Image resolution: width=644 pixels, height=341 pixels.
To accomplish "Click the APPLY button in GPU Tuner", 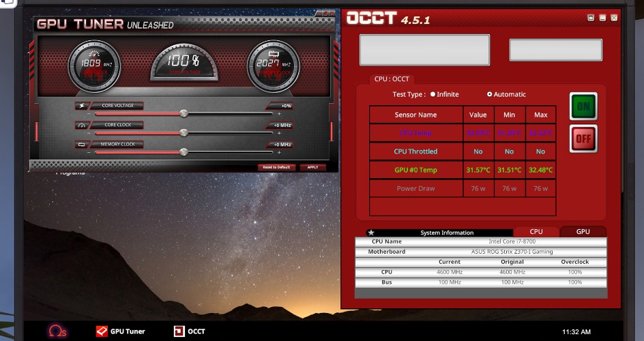I will pos(312,167).
